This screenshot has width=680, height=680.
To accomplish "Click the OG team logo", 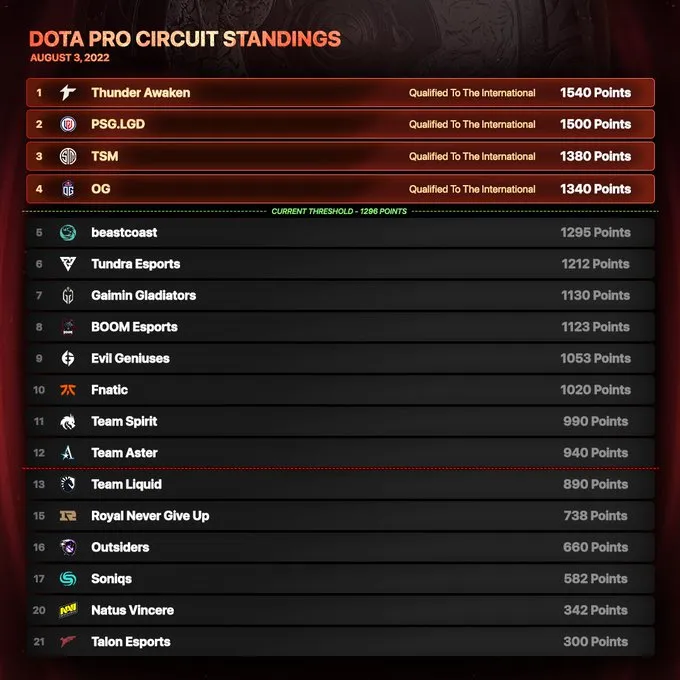I will click(67, 189).
